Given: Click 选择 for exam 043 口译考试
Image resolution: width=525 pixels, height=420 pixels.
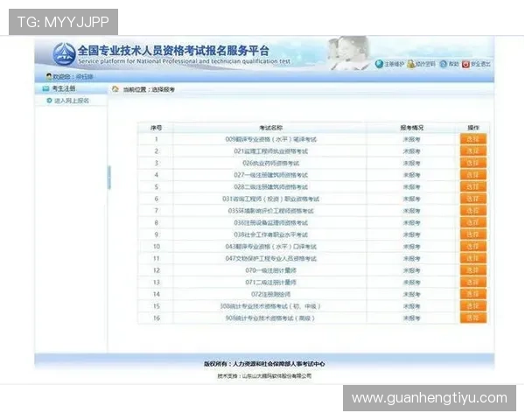Looking at the screenshot, I should (x=472, y=247).
